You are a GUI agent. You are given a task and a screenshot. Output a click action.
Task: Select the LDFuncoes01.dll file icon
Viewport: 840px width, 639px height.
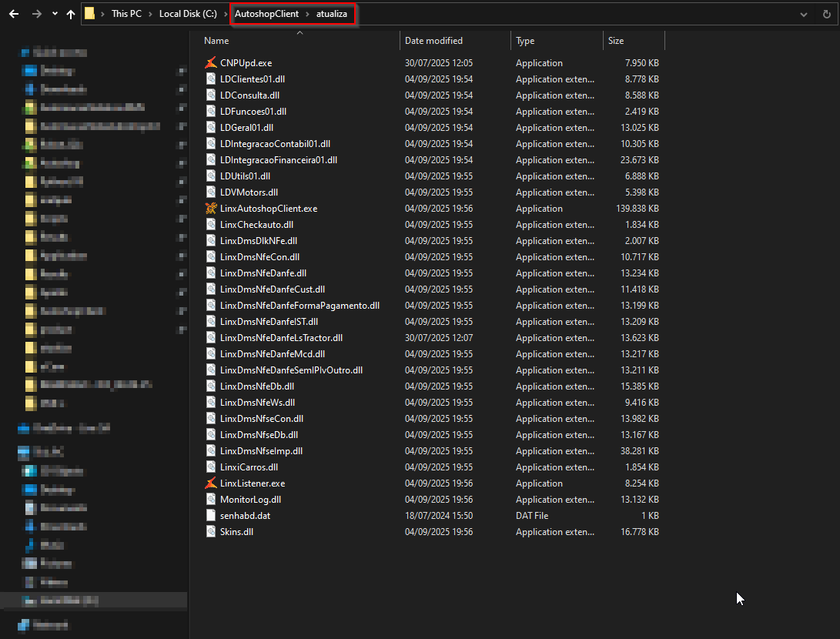coord(211,112)
